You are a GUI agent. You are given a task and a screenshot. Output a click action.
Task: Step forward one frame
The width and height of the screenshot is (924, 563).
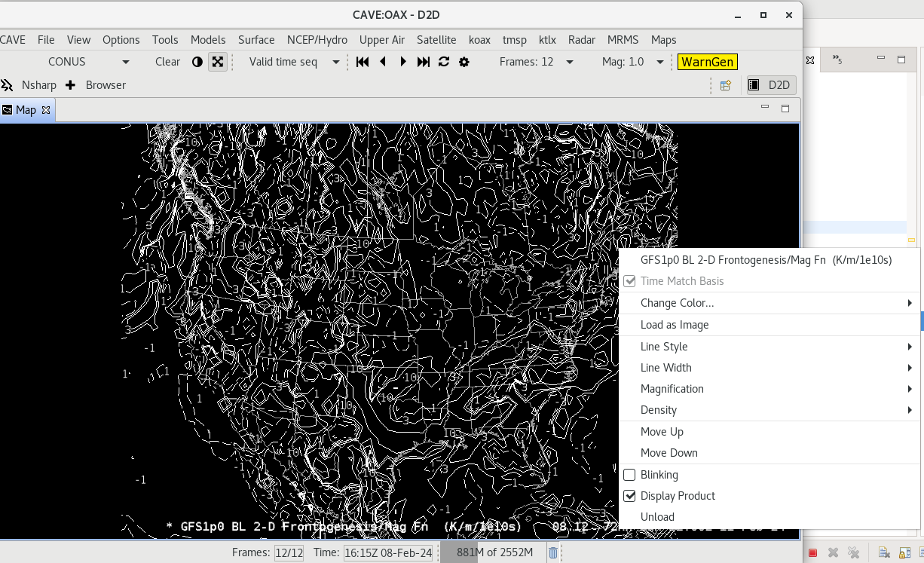pyautogui.click(x=403, y=62)
